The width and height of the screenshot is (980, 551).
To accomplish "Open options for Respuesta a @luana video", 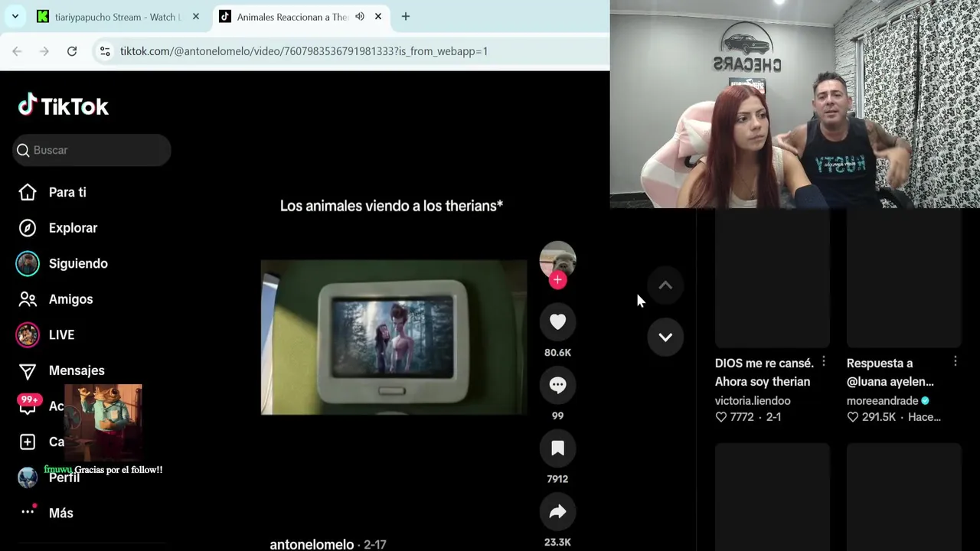I will tap(955, 361).
